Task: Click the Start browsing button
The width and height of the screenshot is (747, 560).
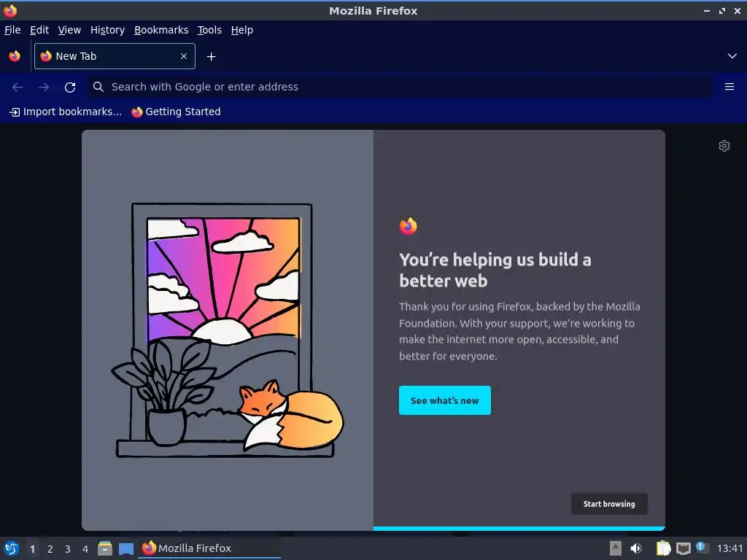Action: (x=609, y=504)
